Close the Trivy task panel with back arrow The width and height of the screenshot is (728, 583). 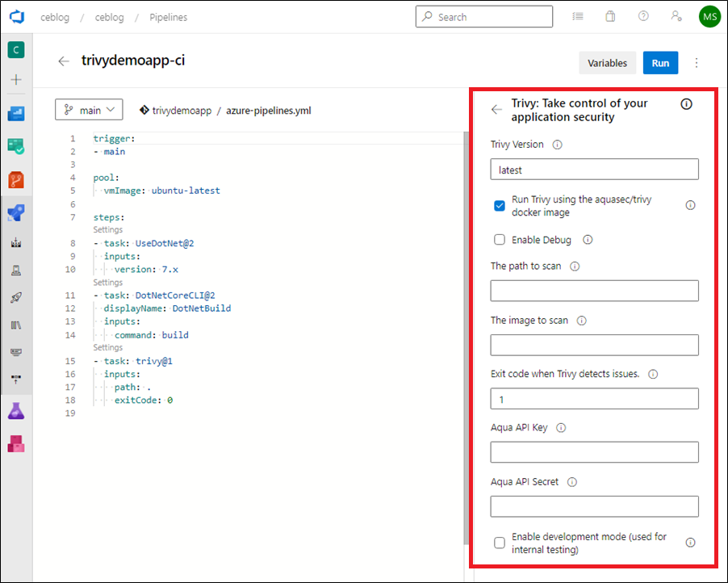497,110
